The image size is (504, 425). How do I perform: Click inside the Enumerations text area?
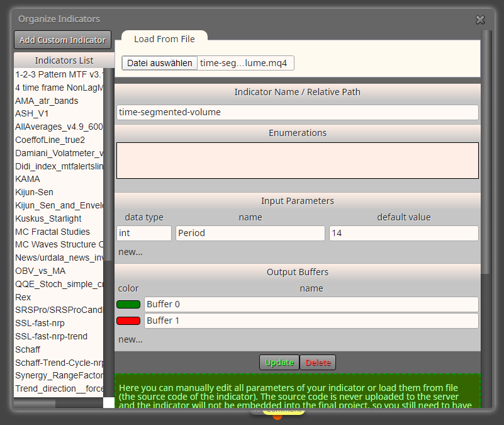pyautogui.click(x=298, y=161)
